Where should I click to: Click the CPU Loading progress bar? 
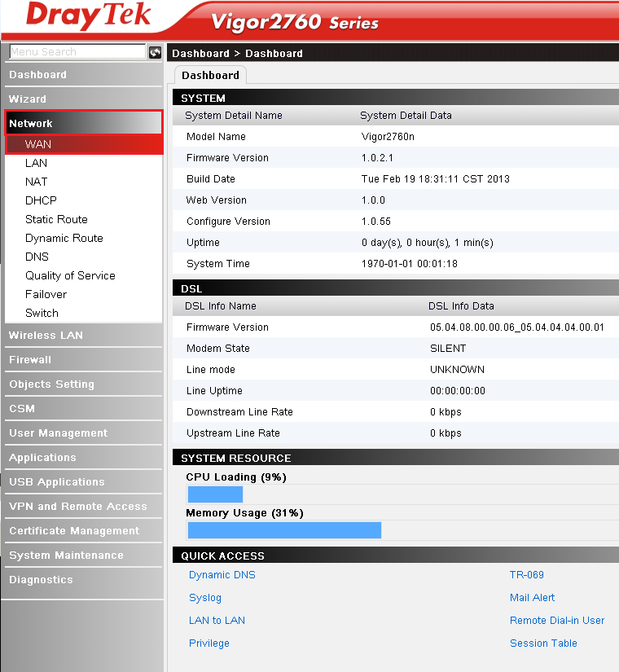(216, 494)
